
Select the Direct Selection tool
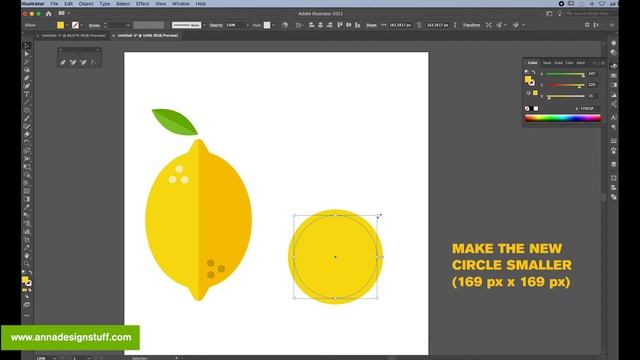click(x=27, y=54)
